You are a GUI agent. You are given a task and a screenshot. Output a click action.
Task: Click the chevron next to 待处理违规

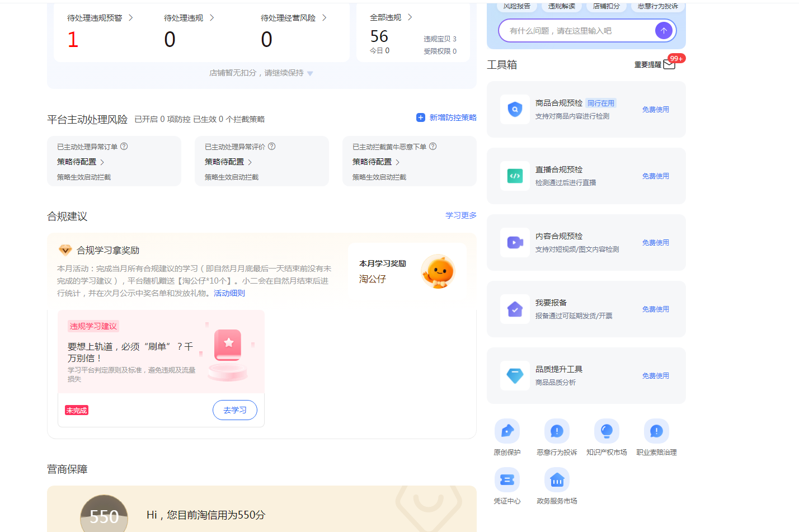pyautogui.click(x=211, y=18)
